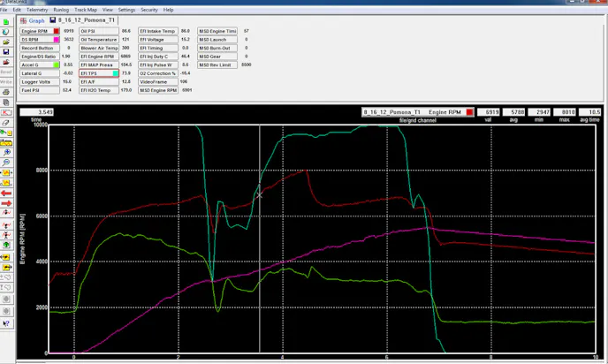Click the red right arrow toolbar icon
608x364 pixels.
click(x=6, y=203)
